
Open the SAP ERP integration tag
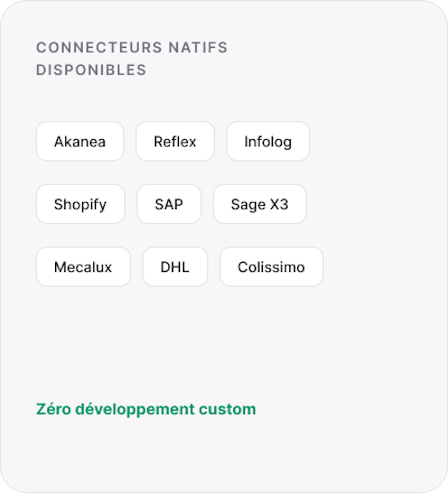[169, 204]
